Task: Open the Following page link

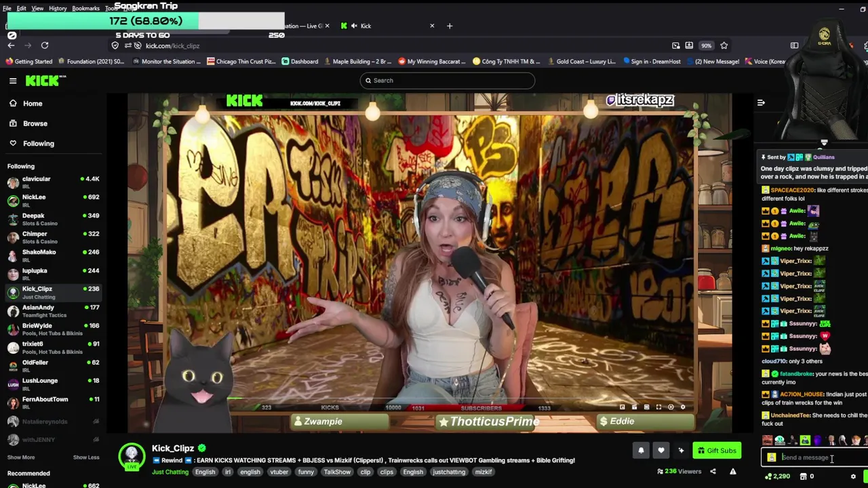Action: click(x=38, y=144)
